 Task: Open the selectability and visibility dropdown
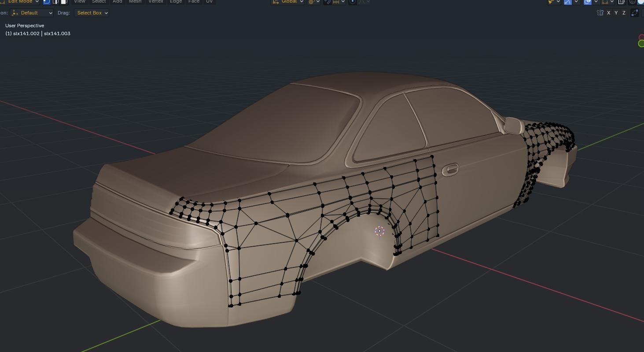coord(554,2)
